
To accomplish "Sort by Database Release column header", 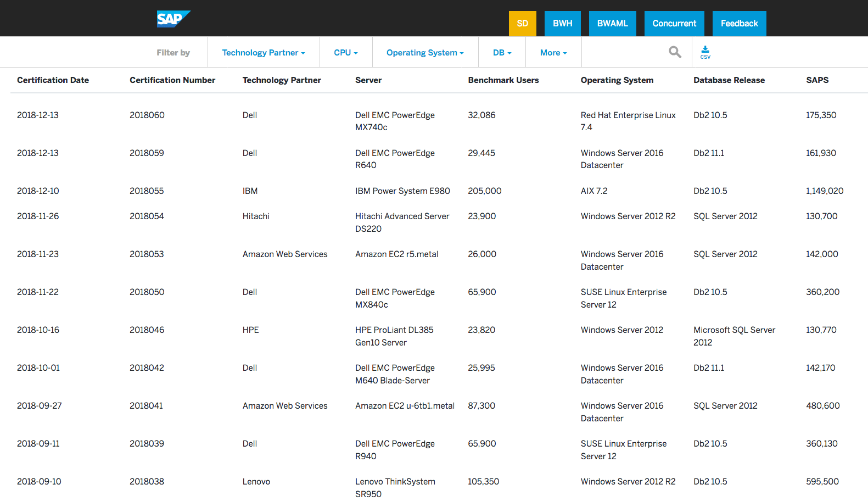I will point(729,80).
